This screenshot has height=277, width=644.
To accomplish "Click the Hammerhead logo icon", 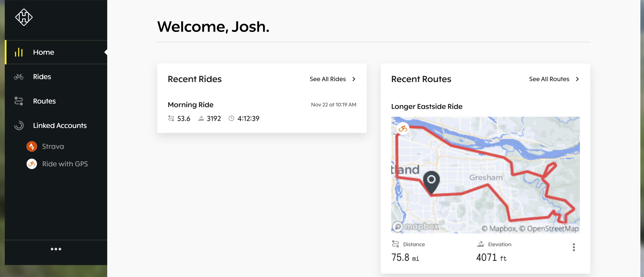I will coord(24,17).
